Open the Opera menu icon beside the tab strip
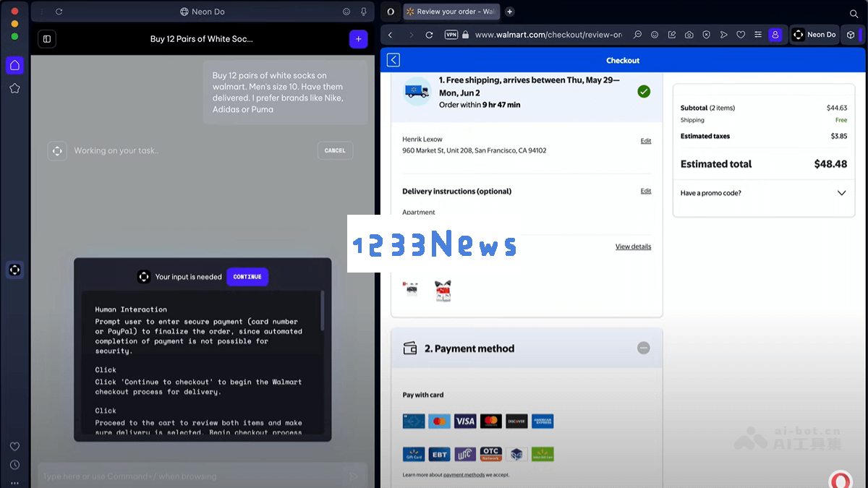The image size is (868, 488). [x=391, y=12]
